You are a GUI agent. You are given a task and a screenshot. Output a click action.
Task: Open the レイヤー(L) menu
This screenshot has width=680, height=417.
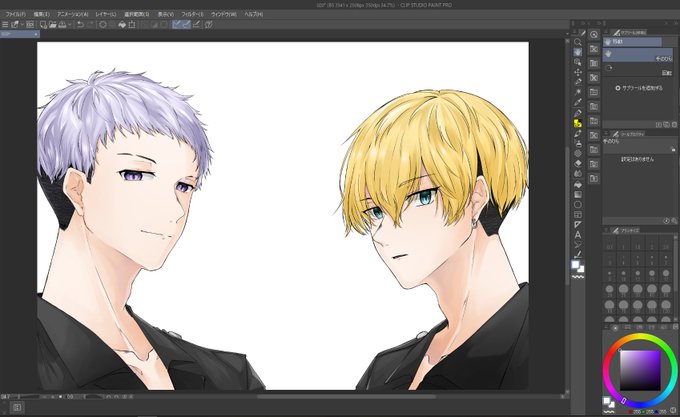click(106, 14)
